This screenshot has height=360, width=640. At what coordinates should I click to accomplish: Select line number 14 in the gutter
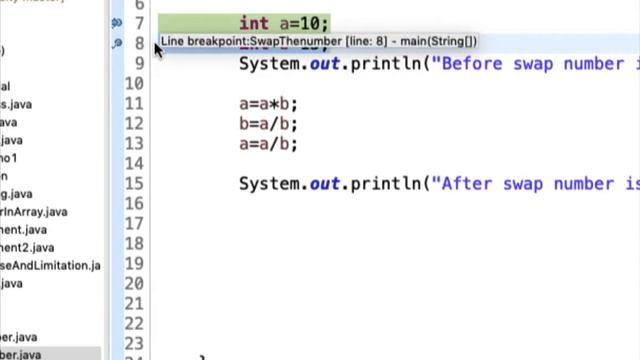coord(134,164)
